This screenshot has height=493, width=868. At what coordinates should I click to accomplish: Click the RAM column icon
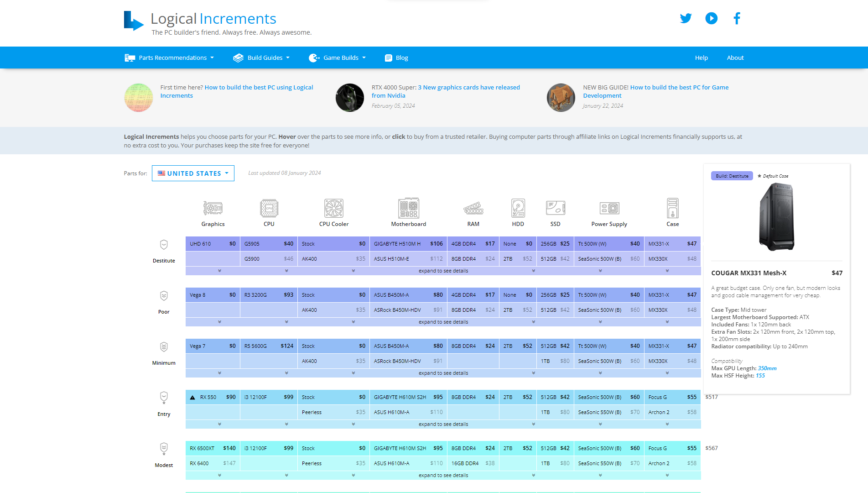473,209
